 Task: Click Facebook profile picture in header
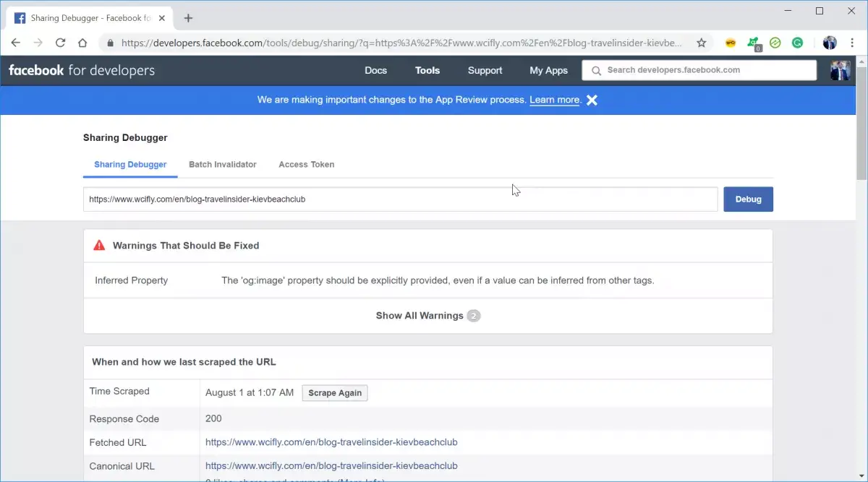(840, 70)
